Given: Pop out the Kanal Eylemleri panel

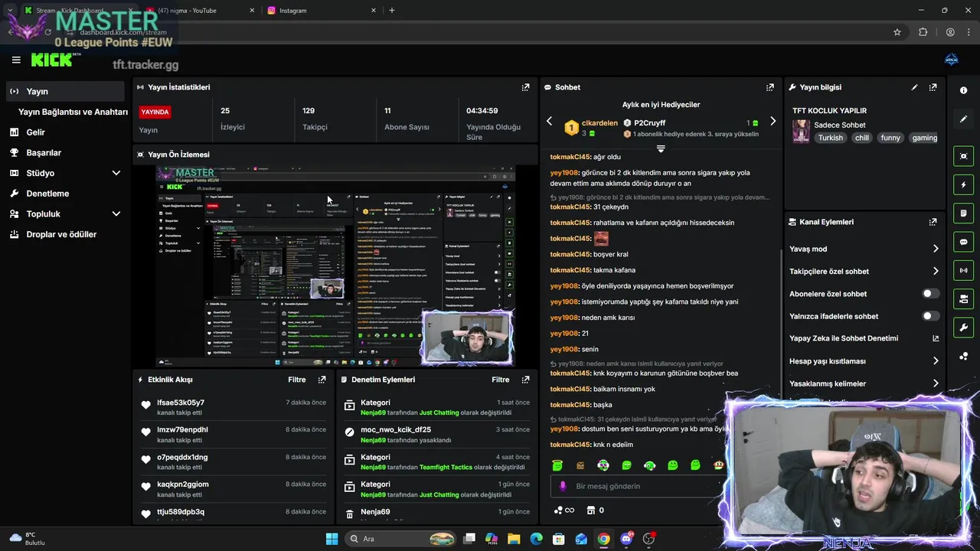Looking at the screenshot, I should tap(933, 222).
